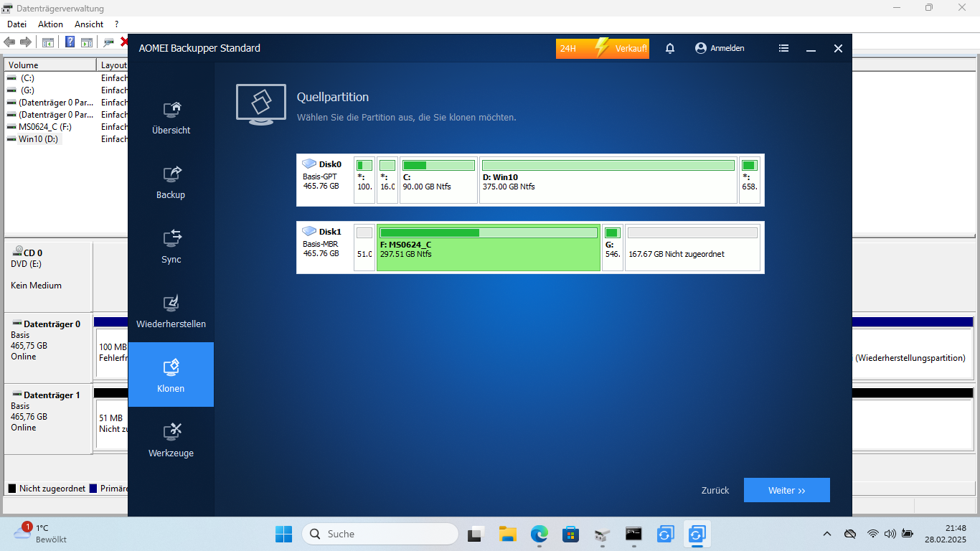The image size is (980, 551).
Task: Open Aktion menu in Datenträgerverwaltung
Action: tap(50, 24)
